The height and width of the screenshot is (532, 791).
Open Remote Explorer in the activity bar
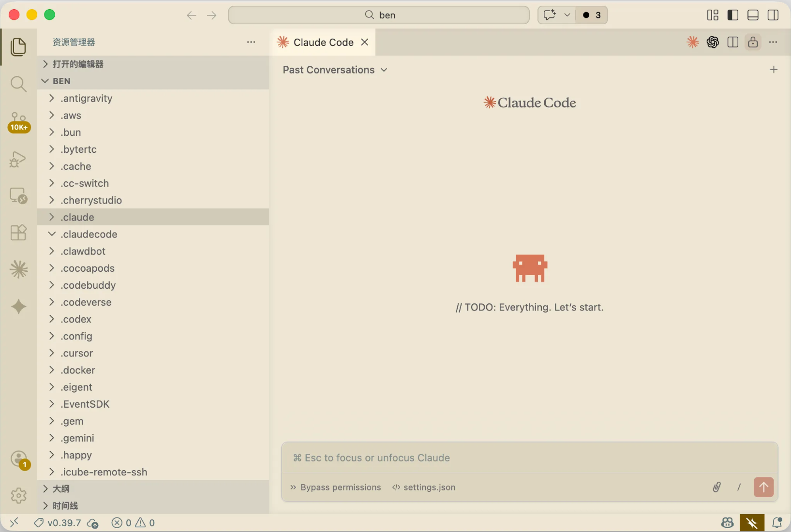[x=18, y=195]
